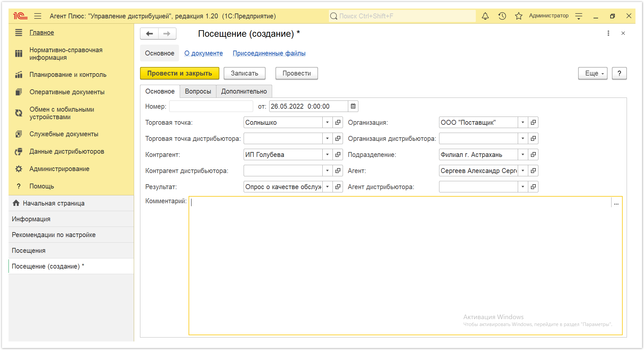
Task: Open the history clock icon
Action: pyautogui.click(x=502, y=16)
